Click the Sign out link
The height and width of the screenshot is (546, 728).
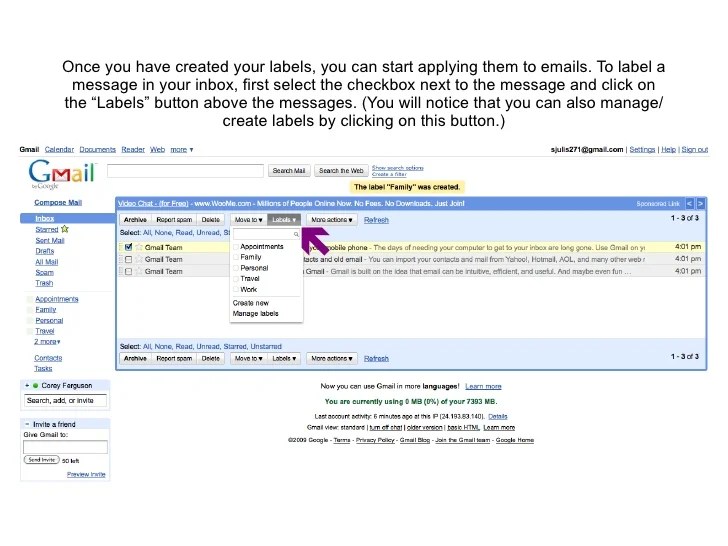pos(695,150)
